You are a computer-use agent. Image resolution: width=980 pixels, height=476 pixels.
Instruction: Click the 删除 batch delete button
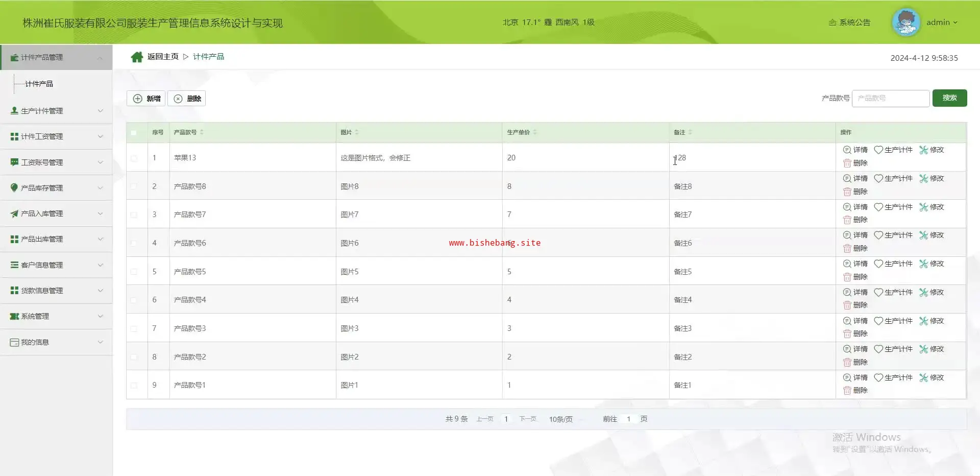click(x=187, y=99)
